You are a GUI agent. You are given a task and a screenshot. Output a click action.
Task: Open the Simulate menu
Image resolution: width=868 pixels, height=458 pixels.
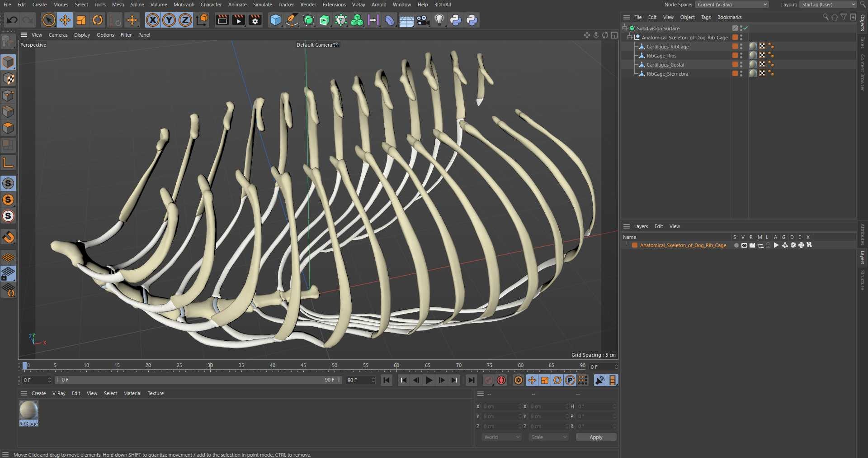(262, 5)
